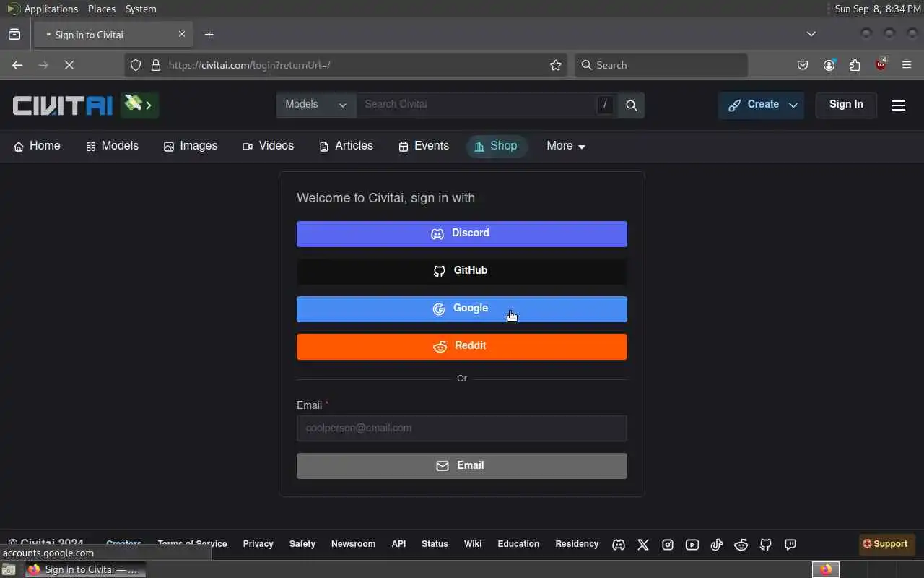This screenshot has width=924, height=578.
Task: Click the Sign In button in header
Action: [846, 105]
